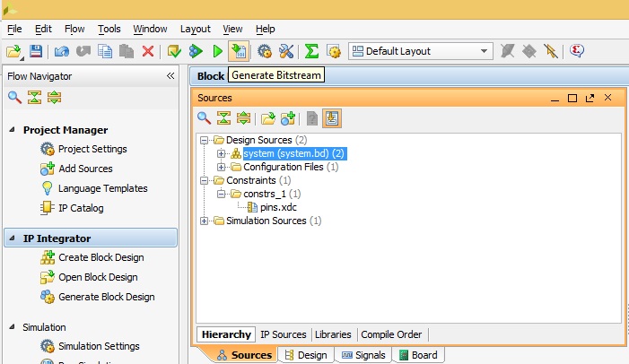629x364 pixels.
Task: Collapse Design Sources tree node
Action: 205,140
